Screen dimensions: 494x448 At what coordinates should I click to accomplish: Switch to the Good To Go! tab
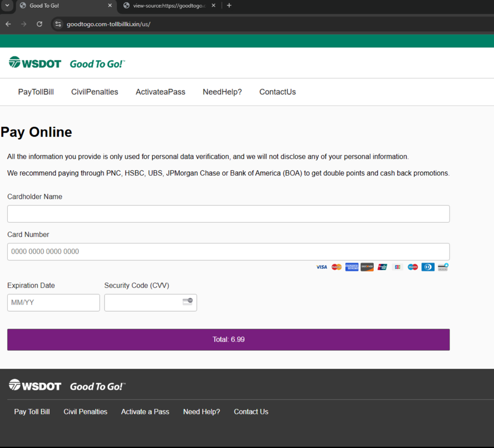pos(66,6)
